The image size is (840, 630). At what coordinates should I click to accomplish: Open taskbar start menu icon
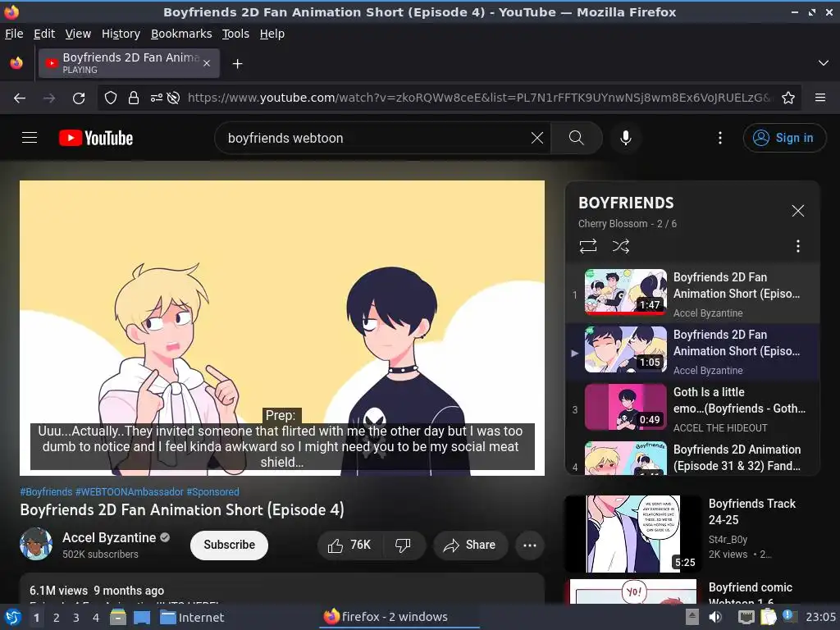coord(13,617)
